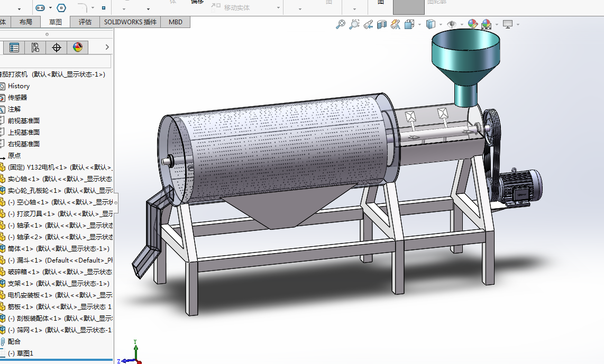Select the 实心轴<1> component

60,179
